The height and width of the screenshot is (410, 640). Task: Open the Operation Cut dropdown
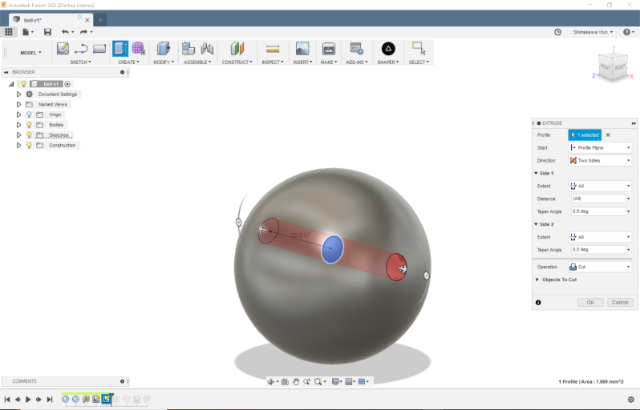point(600,267)
